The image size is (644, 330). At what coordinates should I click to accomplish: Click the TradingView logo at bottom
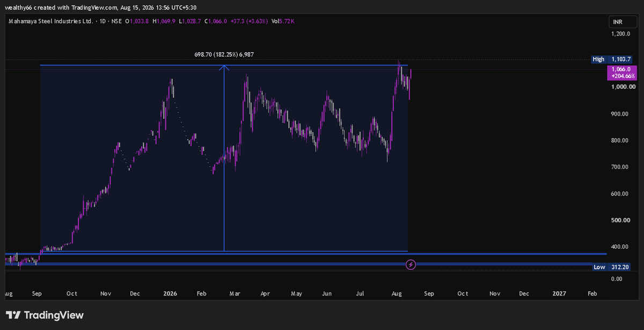tap(45, 315)
